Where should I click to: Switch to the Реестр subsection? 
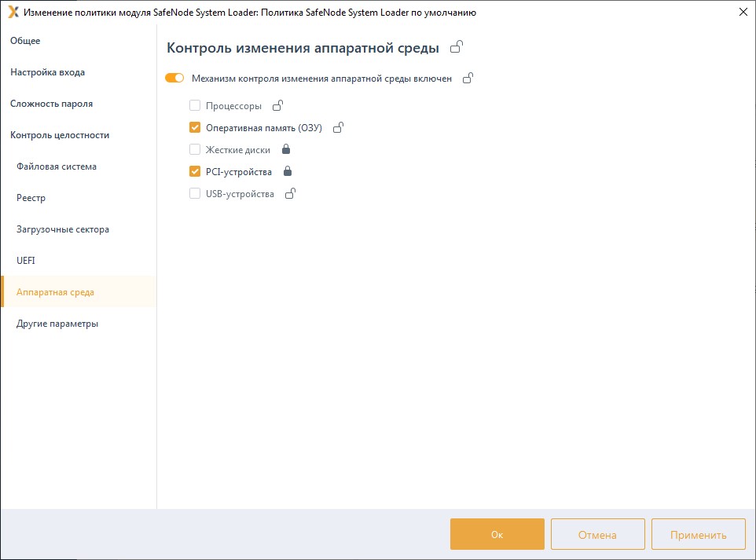(x=78, y=198)
